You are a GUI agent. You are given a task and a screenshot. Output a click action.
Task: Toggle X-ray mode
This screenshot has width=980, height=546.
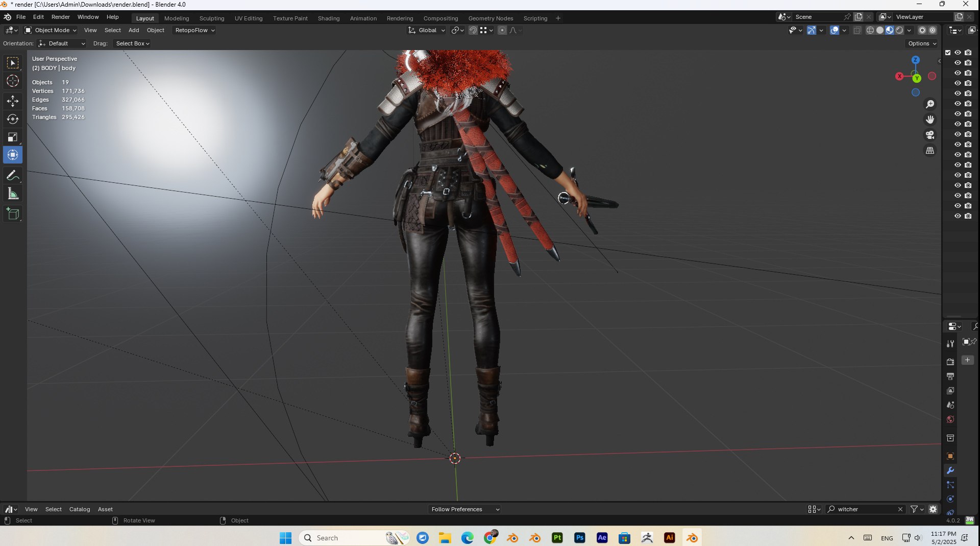[x=857, y=30]
